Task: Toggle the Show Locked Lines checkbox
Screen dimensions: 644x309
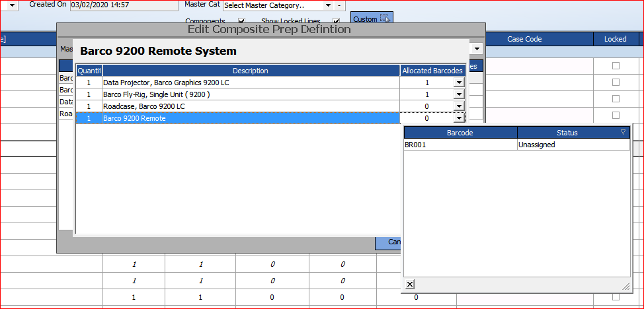Action: point(337,21)
